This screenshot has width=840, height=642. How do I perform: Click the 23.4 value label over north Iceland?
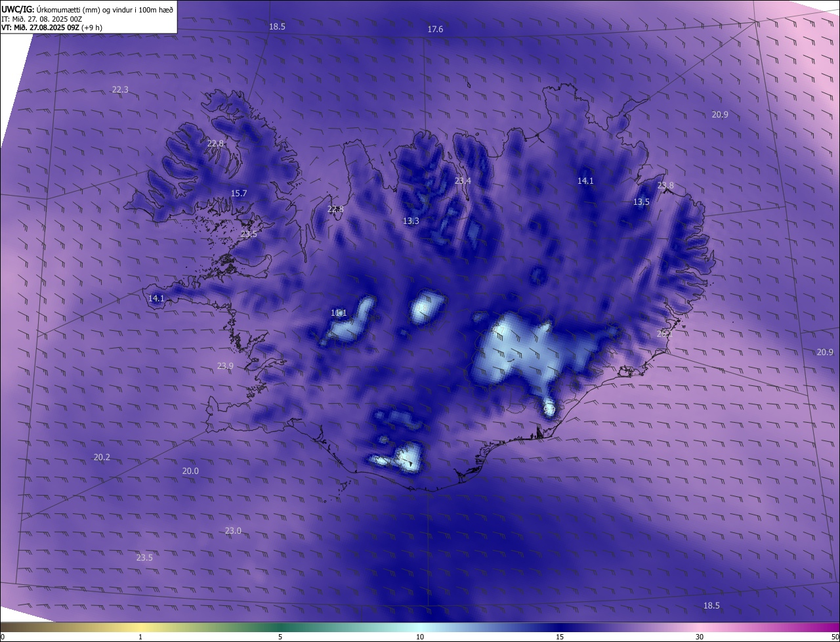coord(463,181)
